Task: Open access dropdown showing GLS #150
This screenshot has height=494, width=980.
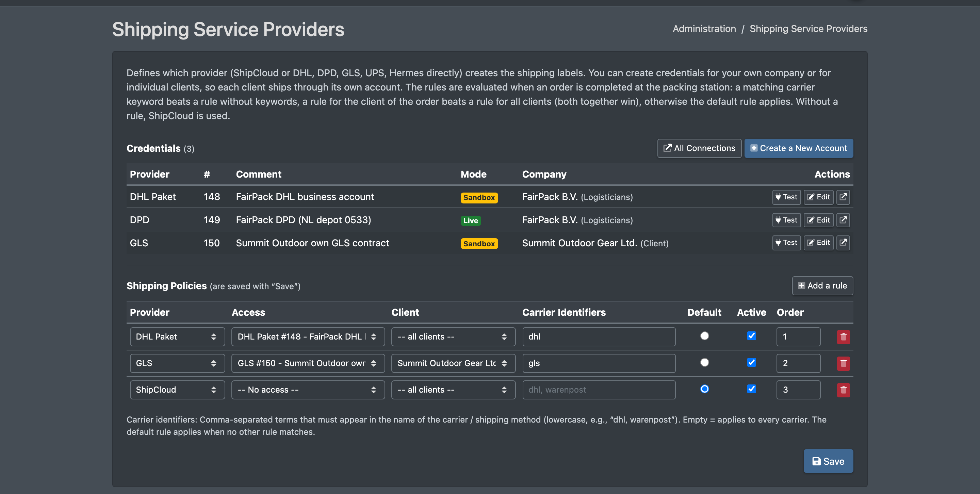Action: click(308, 363)
